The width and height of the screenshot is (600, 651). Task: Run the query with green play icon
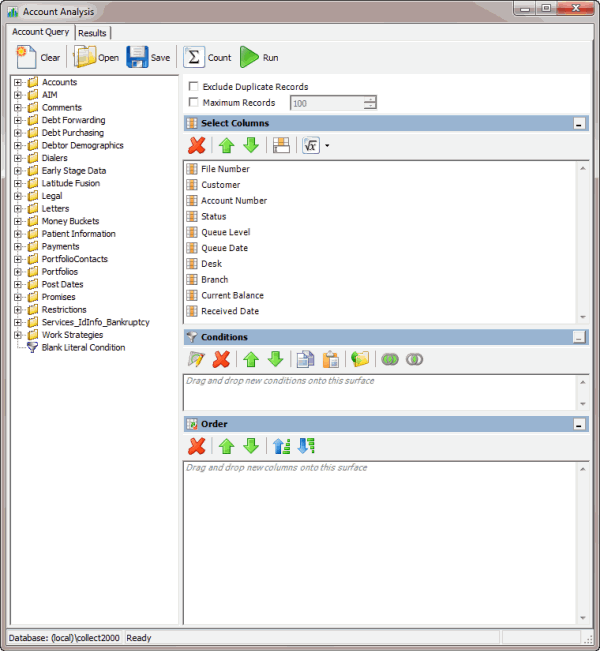coord(249,57)
